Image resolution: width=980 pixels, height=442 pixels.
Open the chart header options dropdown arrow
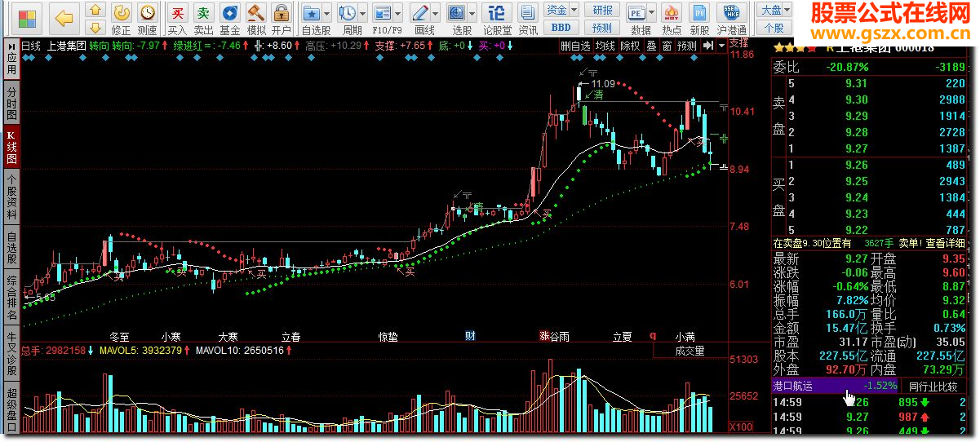point(721,46)
